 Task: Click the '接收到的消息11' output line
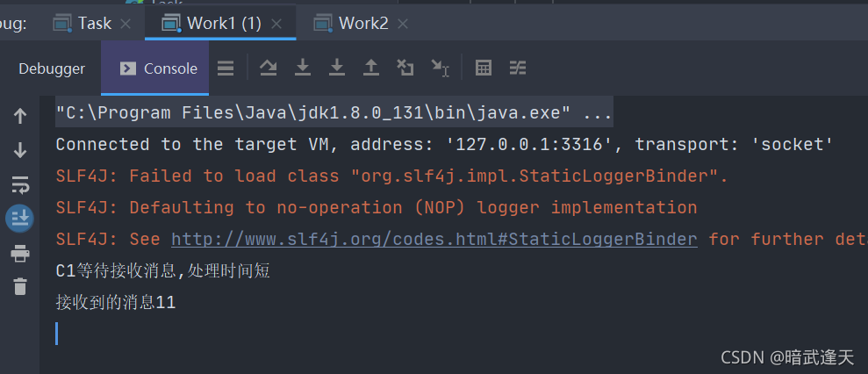[116, 303]
